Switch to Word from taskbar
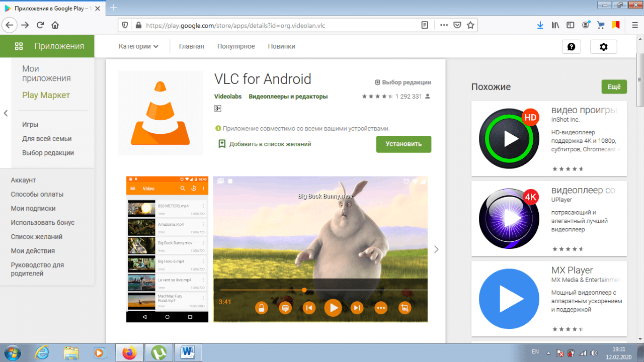 [x=188, y=353]
